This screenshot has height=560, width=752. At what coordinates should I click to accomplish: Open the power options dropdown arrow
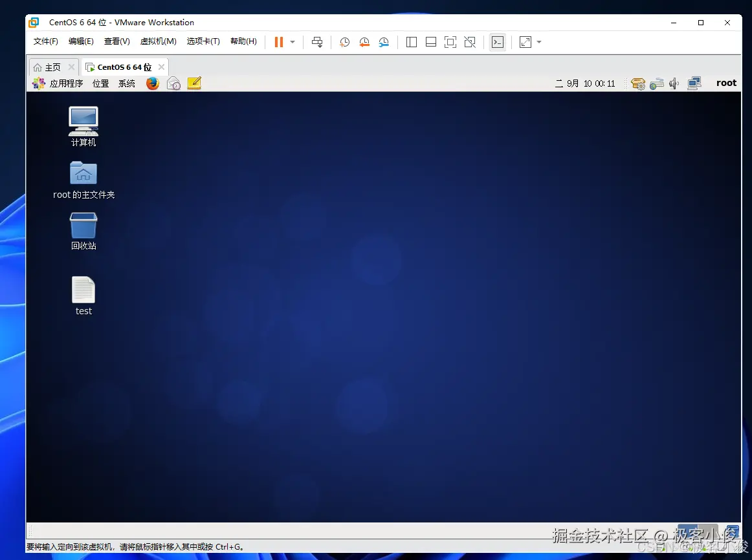293,42
